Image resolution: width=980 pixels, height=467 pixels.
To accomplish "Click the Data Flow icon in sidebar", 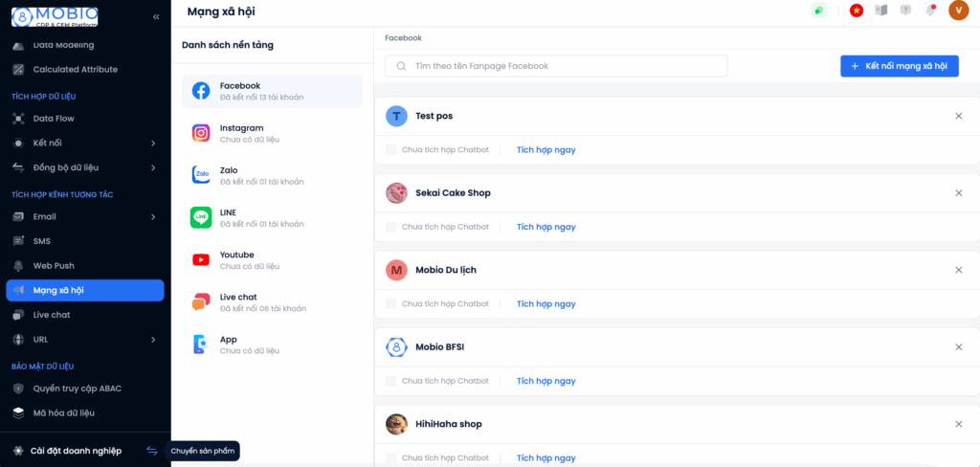I will [19, 119].
